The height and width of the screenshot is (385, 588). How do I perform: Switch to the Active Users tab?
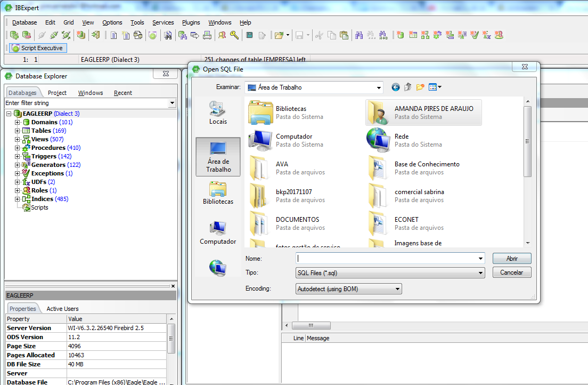click(x=63, y=309)
